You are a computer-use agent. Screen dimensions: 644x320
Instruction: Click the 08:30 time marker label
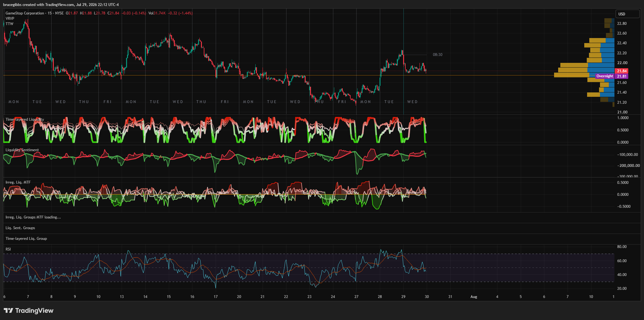[437, 55]
